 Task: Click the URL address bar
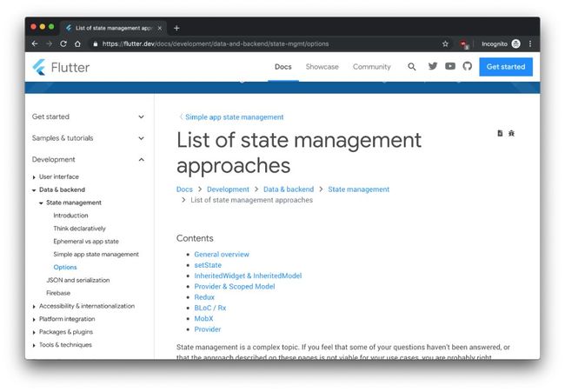click(267, 44)
